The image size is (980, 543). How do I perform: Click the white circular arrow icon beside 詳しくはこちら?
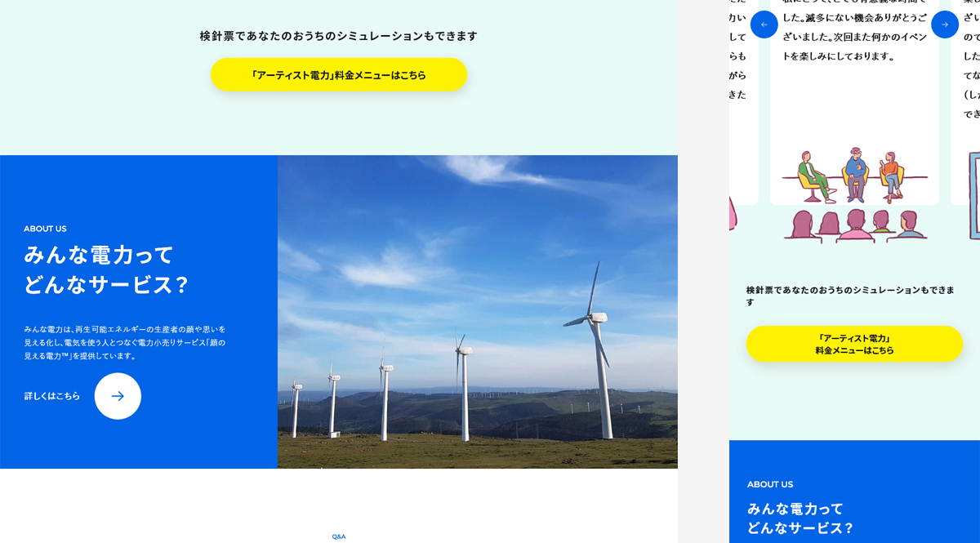click(118, 396)
